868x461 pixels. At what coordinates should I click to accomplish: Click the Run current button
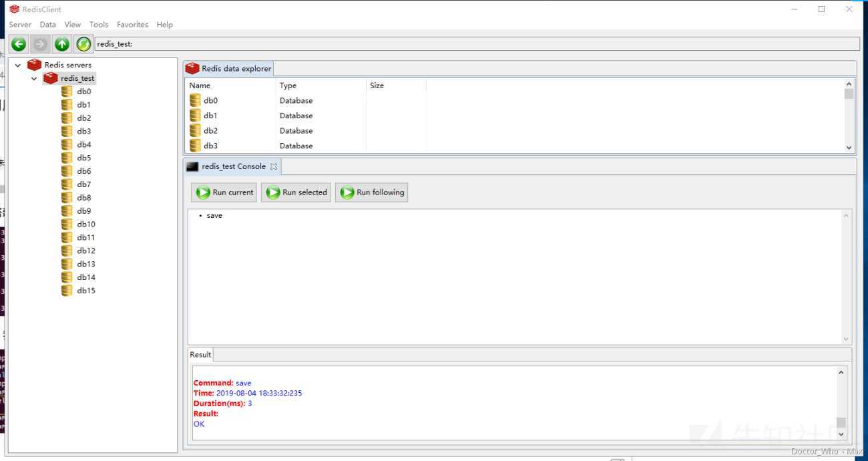[x=224, y=192]
